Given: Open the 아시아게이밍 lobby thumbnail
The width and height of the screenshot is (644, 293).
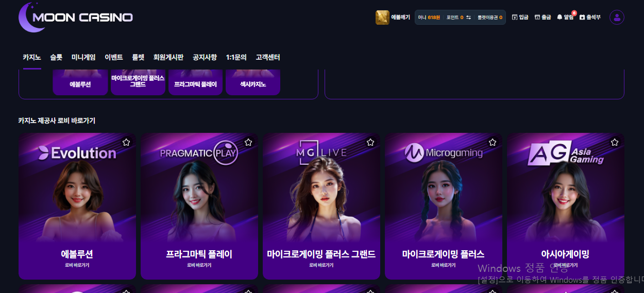Looking at the screenshot, I should tap(566, 206).
